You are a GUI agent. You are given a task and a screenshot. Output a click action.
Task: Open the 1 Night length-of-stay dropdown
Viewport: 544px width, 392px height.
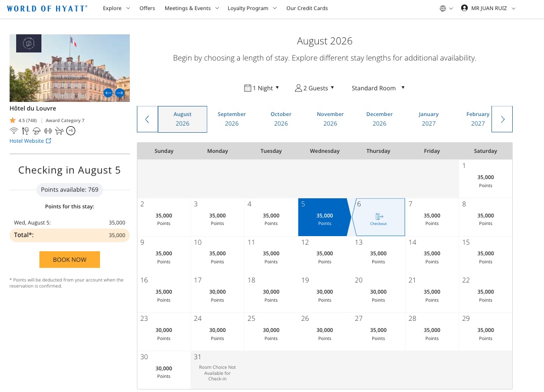(x=262, y=88)
